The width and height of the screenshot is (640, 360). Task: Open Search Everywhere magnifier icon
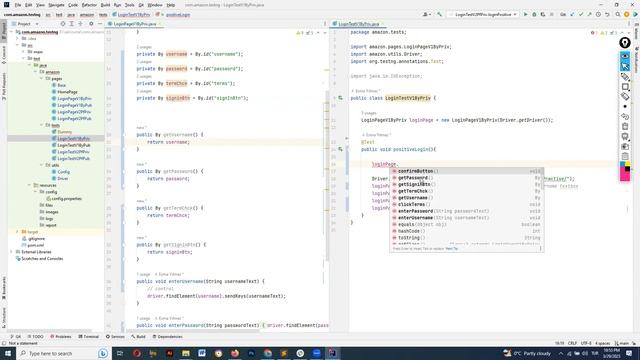[x=618, y=14]
